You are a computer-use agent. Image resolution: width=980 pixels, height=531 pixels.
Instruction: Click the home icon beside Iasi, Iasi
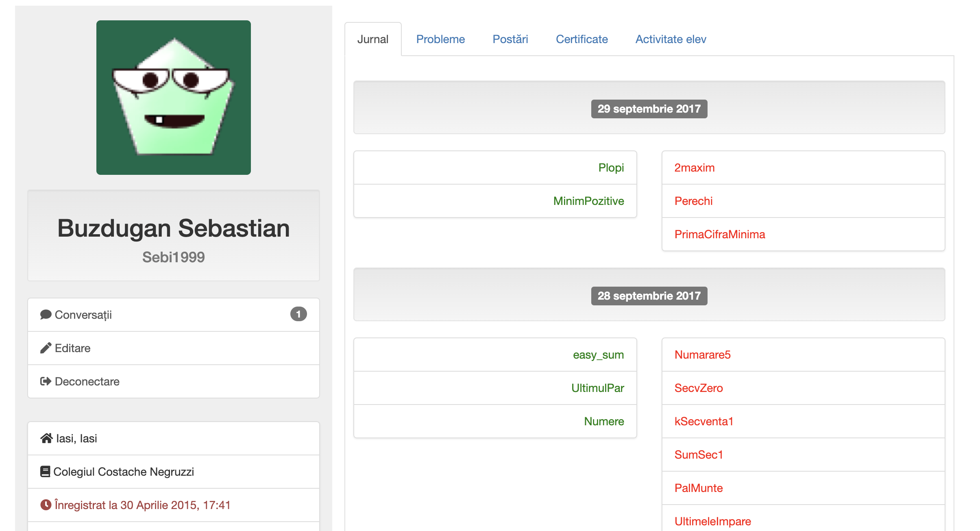click(x=46, y=438)
